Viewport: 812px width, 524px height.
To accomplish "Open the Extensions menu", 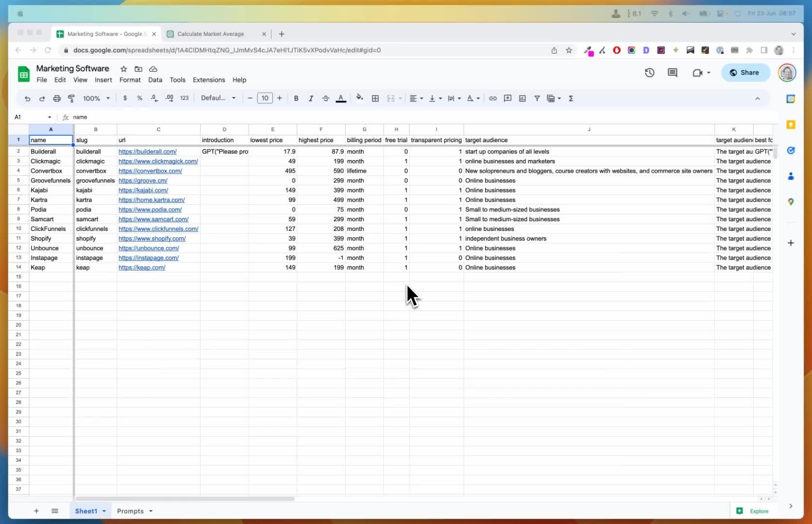I will [209, 80].
